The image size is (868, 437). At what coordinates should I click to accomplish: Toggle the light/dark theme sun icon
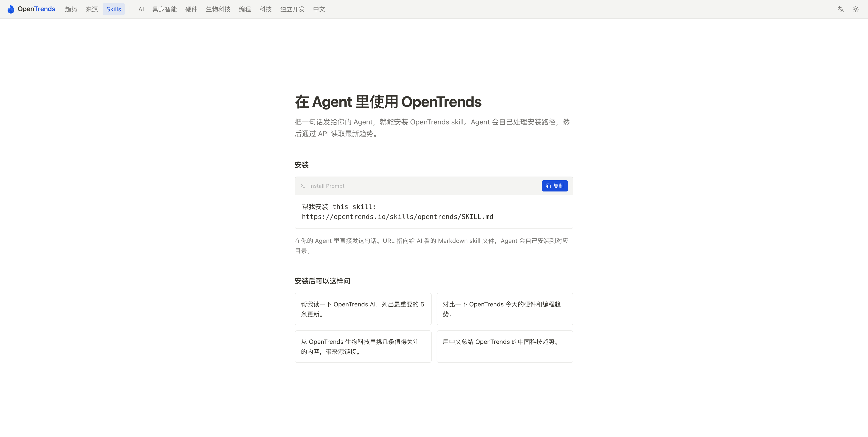coord(855,9)
